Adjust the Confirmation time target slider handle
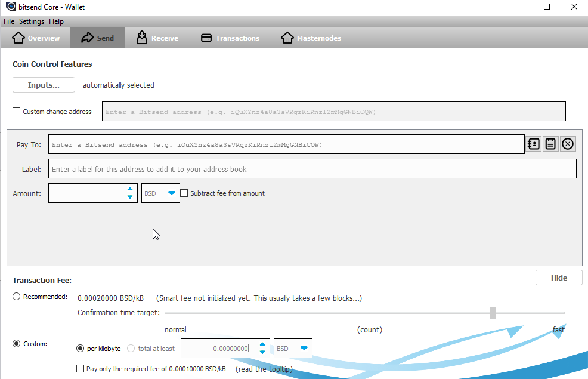Screen dimensions: 588x379 coord(493,313)
